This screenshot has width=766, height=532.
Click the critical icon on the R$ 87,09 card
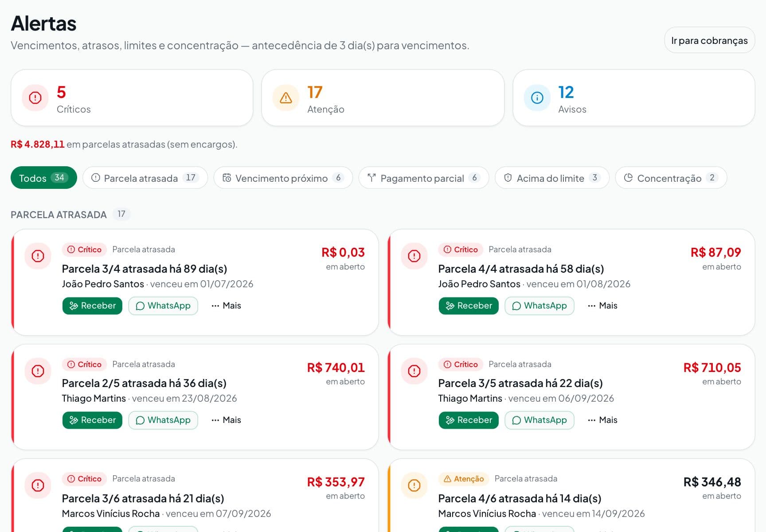coord(414,256)
